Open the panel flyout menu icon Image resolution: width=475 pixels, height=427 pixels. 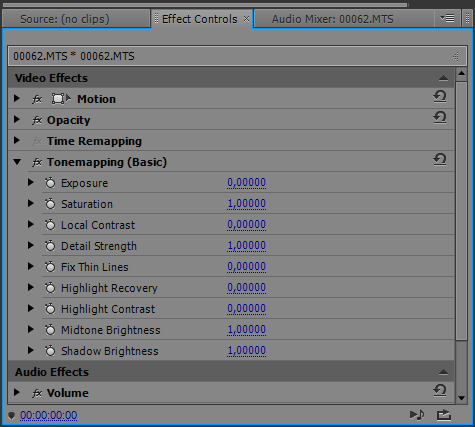click(x=447, y=18)
